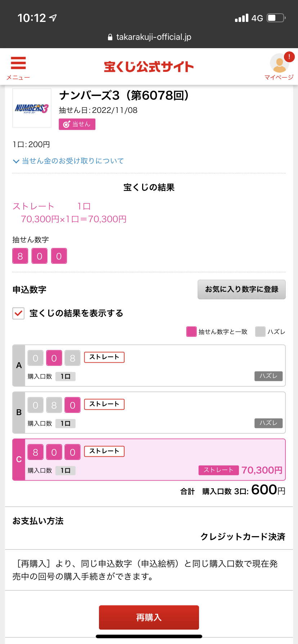Expand 当せん金のお受け取りについて section
Image resolution: width=298 pixels, height=644 pixels.
point(68,161)
